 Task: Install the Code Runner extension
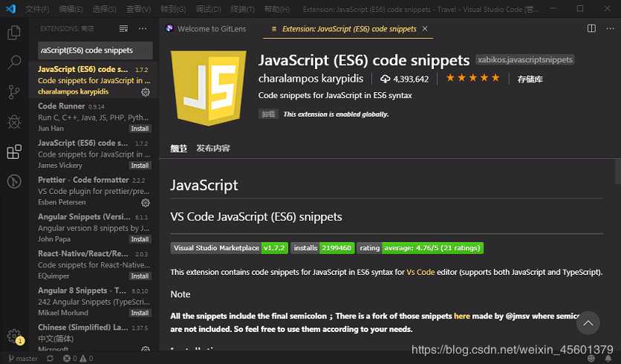tap(140, 129)
